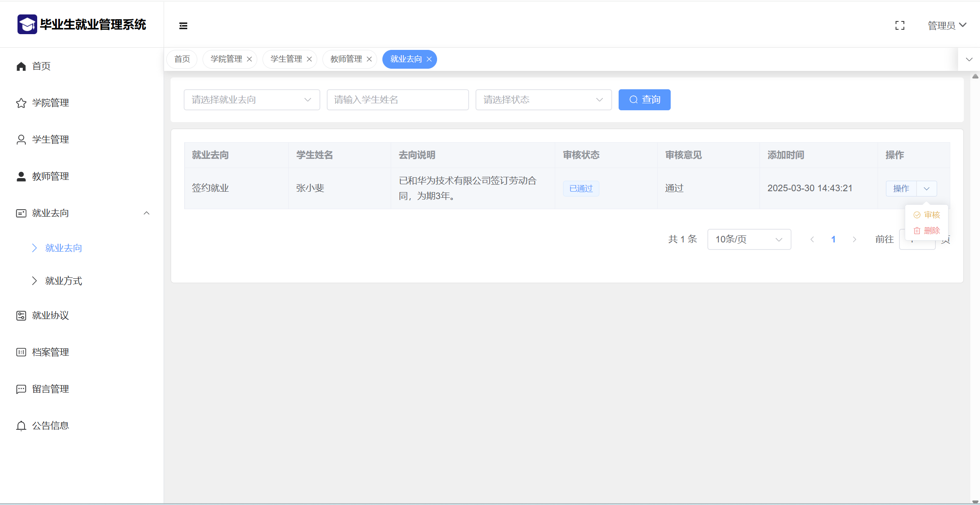Click the graduation cap logo icon

[27, 25]
